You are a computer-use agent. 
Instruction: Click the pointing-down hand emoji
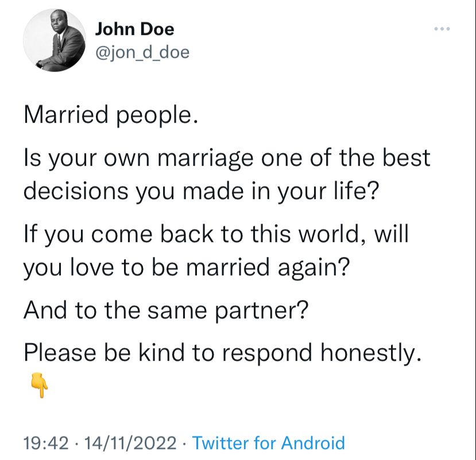(x=40, y=385)
